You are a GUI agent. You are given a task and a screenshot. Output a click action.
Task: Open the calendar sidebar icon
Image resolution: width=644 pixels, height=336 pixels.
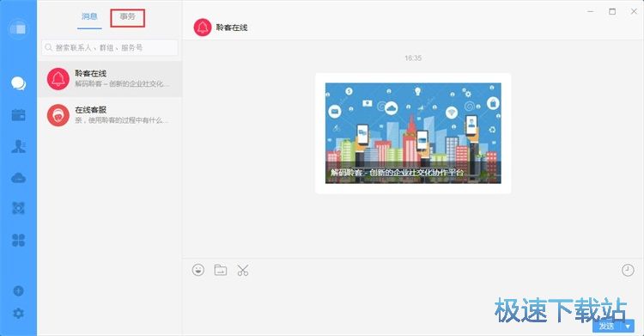[x=19, y=115]
